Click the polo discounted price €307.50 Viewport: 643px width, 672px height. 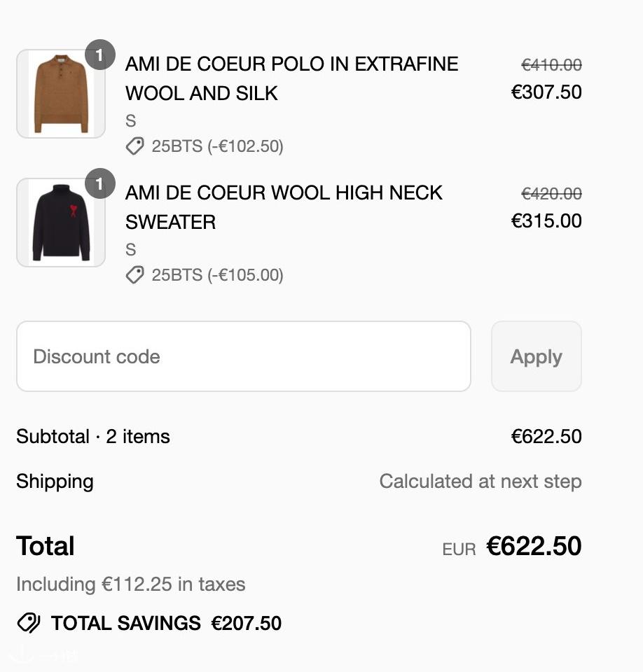546,92
